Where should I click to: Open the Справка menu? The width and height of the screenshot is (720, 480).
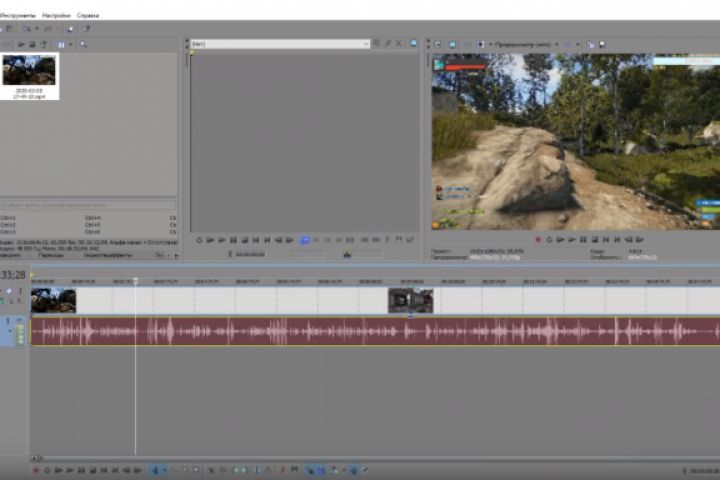click(x=88, y=15)
